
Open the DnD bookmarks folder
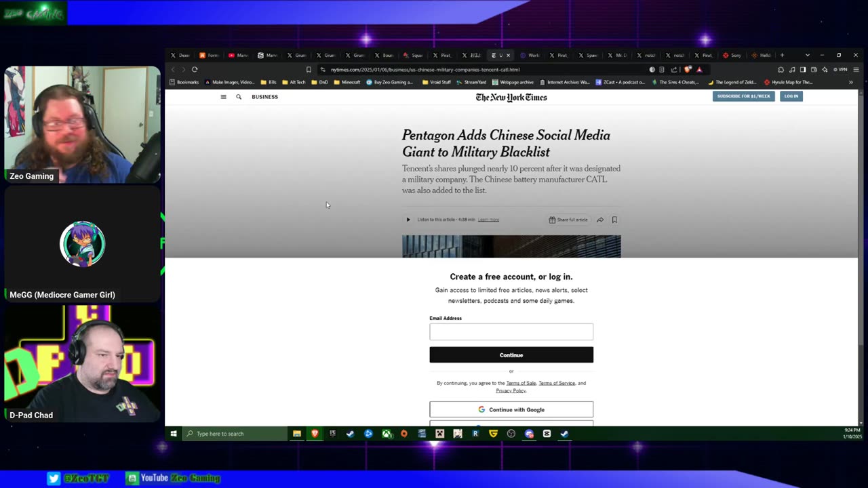tap(319, 83)
